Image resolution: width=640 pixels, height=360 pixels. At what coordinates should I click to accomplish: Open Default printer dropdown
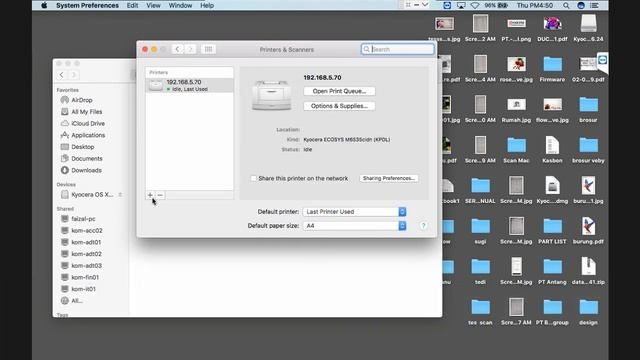coord(354,212)
